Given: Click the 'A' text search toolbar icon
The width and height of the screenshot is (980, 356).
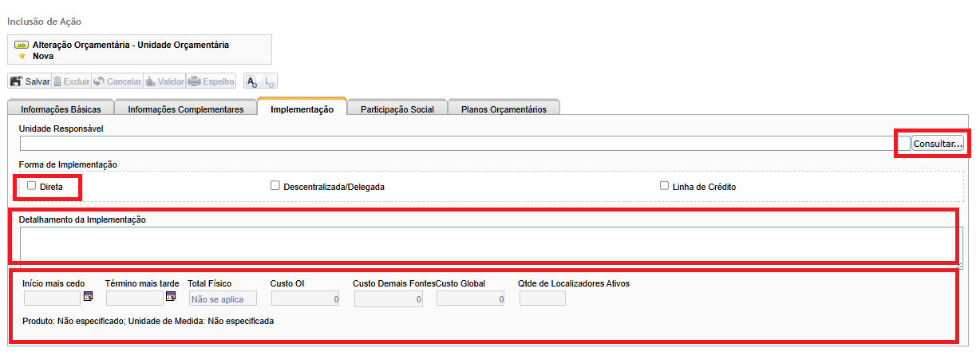Looking at the screenshot, I should tap(251, 81).
